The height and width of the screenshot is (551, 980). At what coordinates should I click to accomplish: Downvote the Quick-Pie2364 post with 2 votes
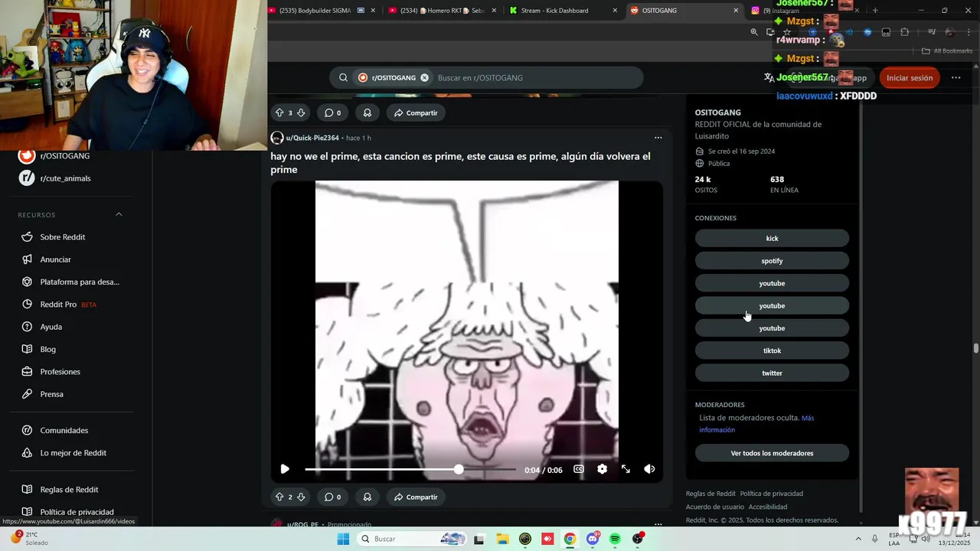[x=301, y=497]
